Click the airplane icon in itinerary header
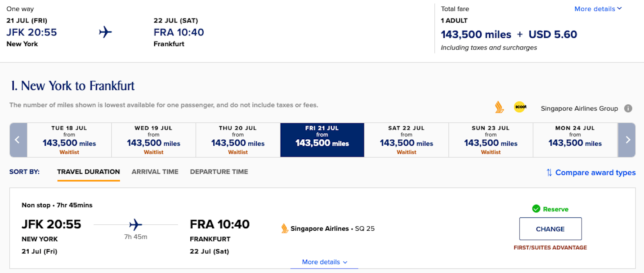The height and width of the screenshot is (273, 644). click(105, 32)
